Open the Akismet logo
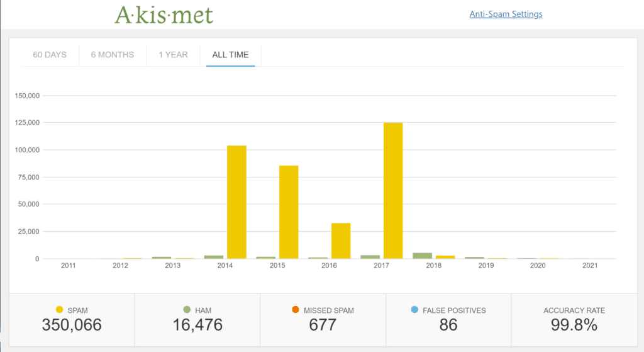This screenshot has width=644, height=352. [x=164, y=15]
